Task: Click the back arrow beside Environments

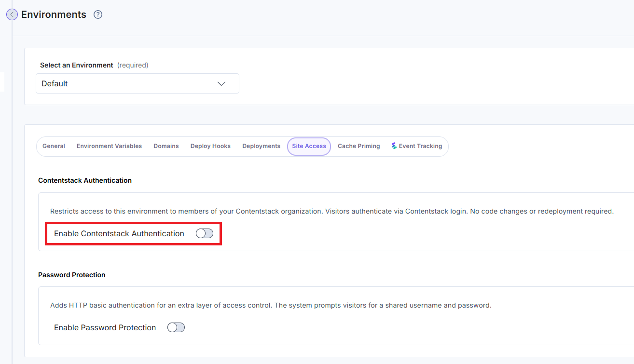Action: pos(12,14)
